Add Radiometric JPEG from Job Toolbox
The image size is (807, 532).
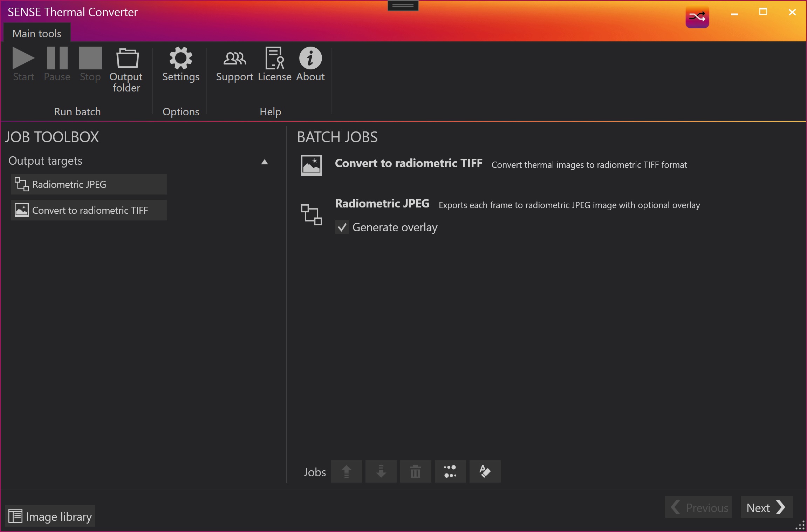[x=89, y=184]
